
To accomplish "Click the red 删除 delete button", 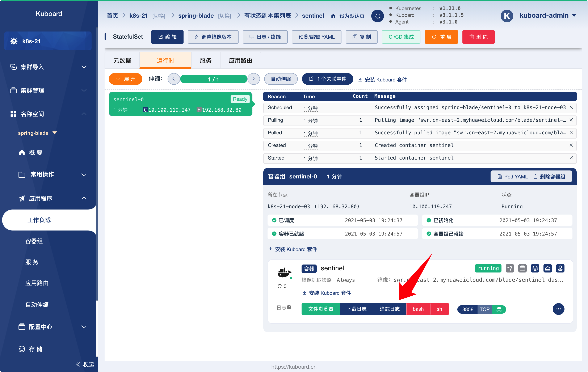I will [478, 37].
